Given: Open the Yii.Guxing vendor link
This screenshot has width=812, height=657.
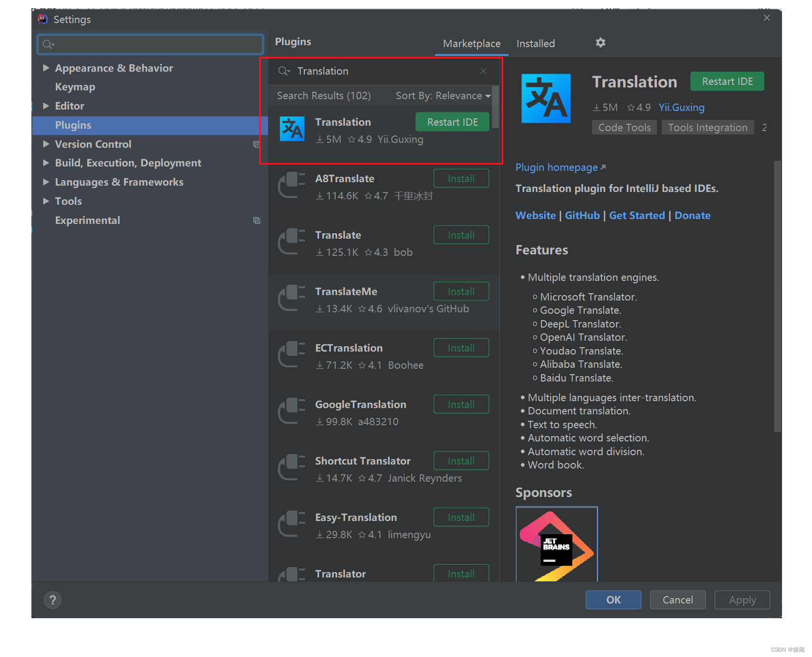Looking at the screenshot, I should (x=681, y=108).
